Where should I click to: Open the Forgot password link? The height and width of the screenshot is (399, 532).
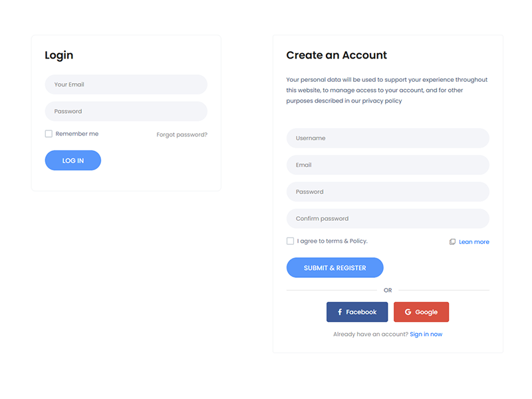[182, 134]
